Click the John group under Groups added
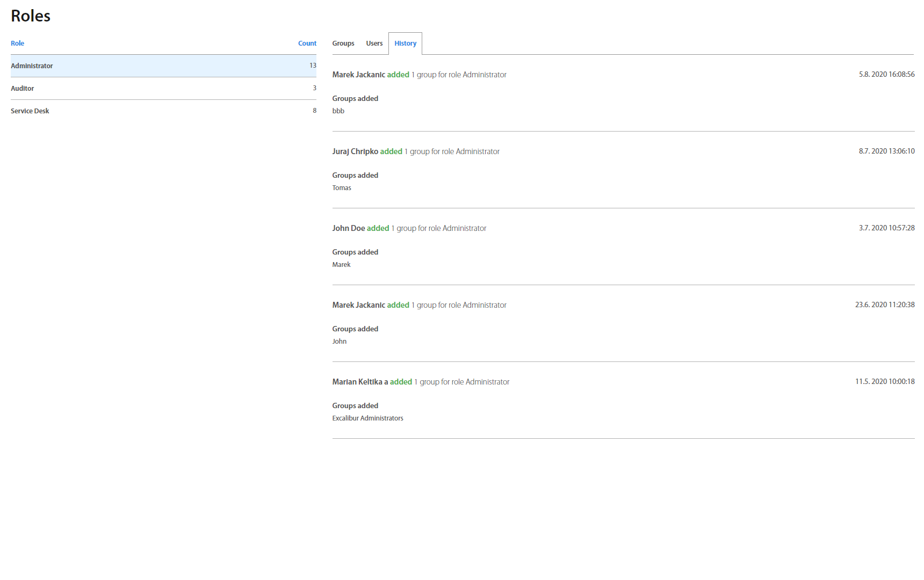The image size is (924, 580). [x=340, y=342]
